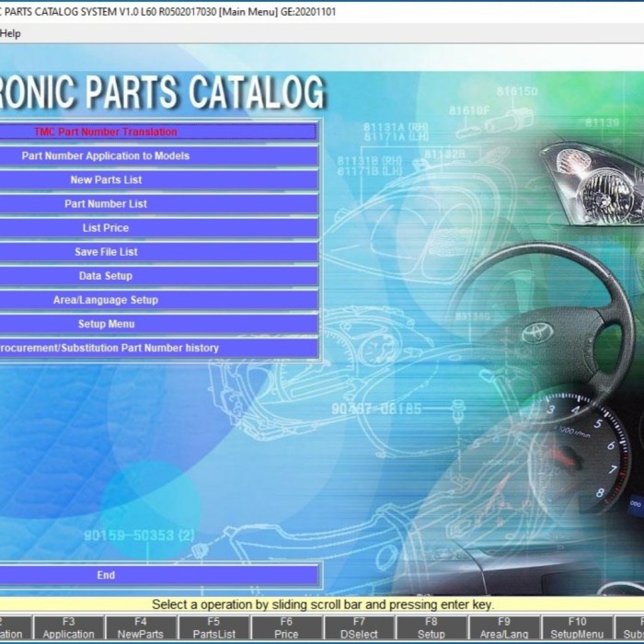Open the Setup Menu entry

(x=158, y=324)
